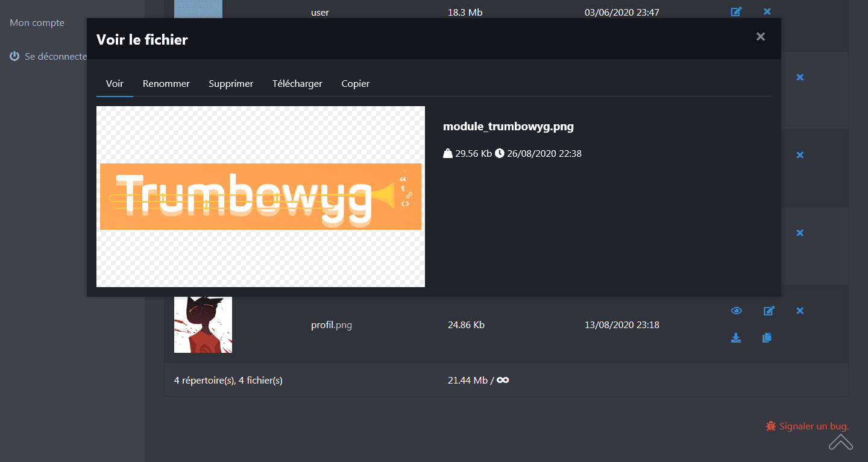This screenshot has width=868, height=462.
Task: Click the back-to-top chevron icon
Action: point(840,442)
